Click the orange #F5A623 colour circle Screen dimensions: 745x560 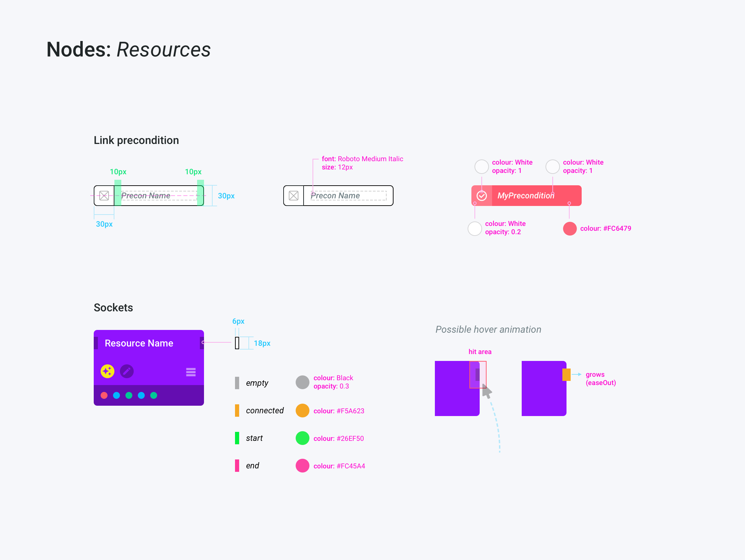(x=303, y=411)
